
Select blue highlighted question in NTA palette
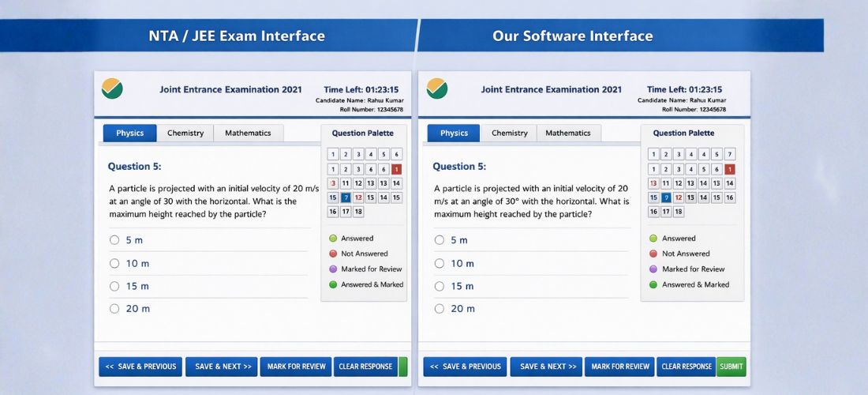(x=346, y=197)
